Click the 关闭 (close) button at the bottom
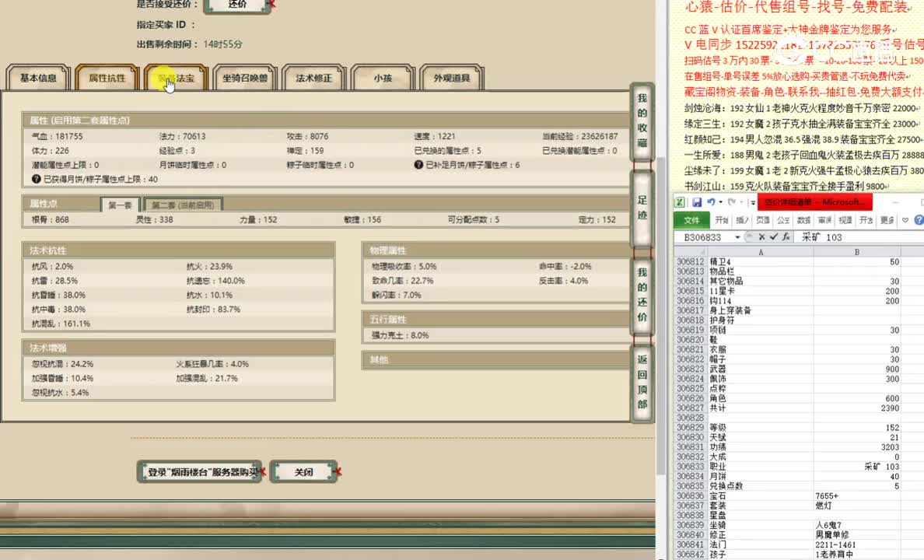The image size is (924, 560). pos(303,471)
